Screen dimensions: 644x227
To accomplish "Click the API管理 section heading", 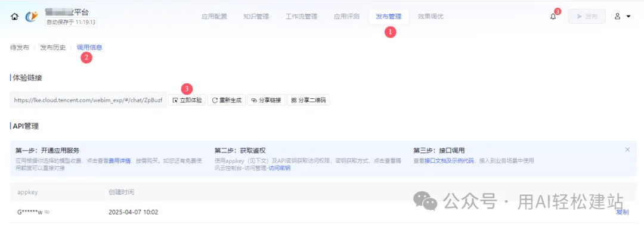I will click(x=26, y=126).
